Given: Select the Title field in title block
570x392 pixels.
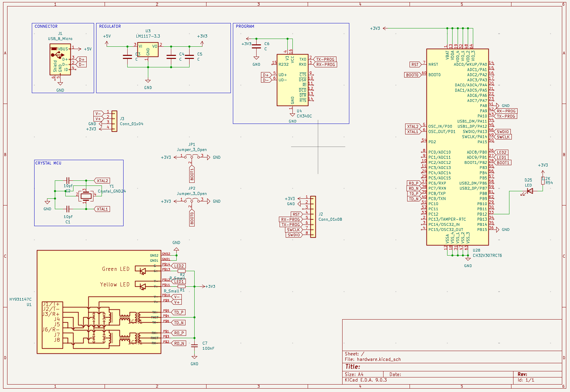Looking at the screenshot, I should pos(353,367).
